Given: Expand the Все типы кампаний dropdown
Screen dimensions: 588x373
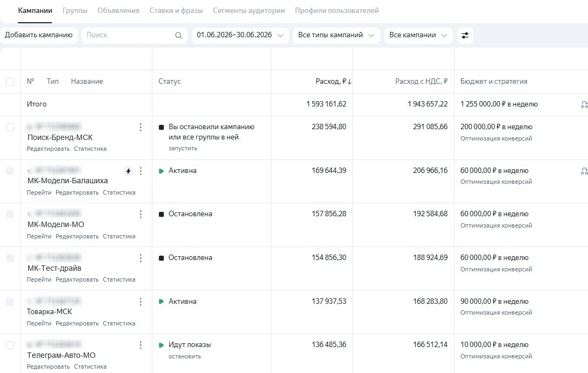Looking at the screenshot, I should tap(336, 35).
